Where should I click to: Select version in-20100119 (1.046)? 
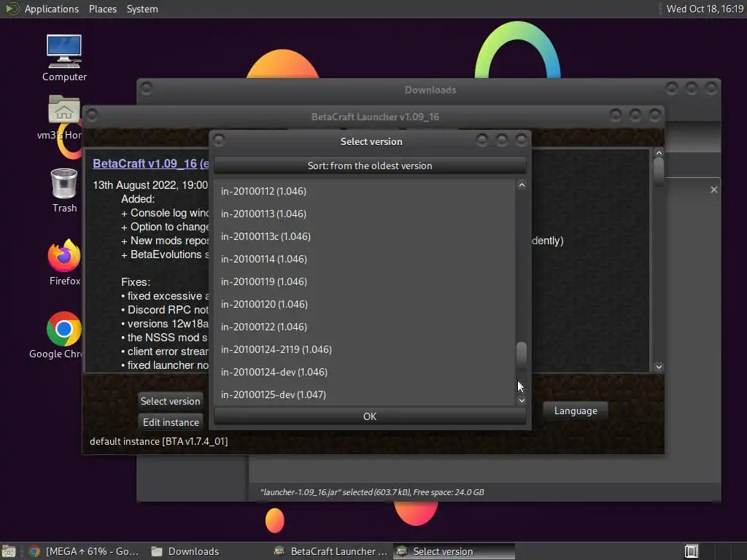[365, 281]
